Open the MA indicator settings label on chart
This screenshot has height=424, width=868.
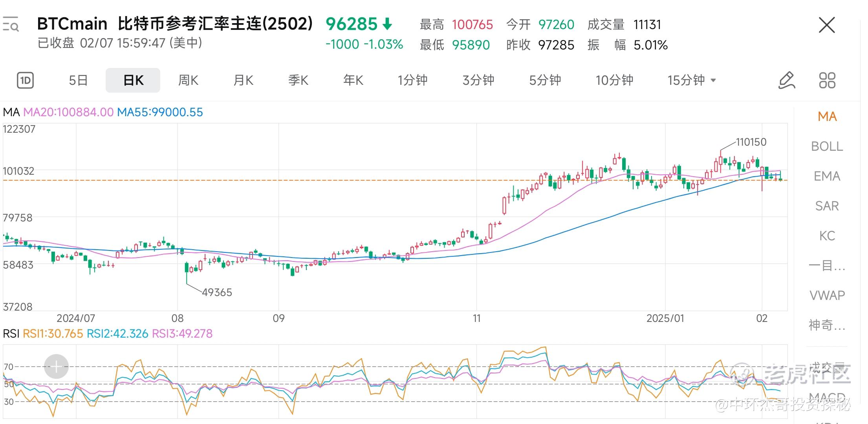pos(11,112)
